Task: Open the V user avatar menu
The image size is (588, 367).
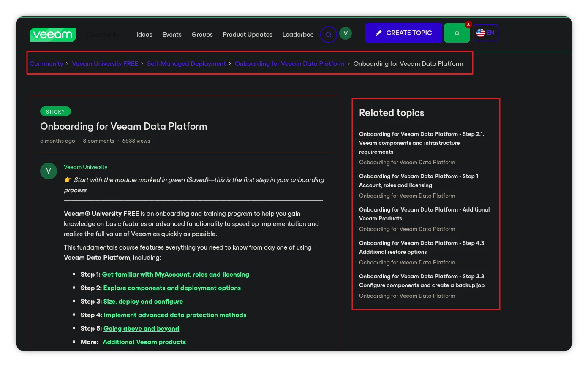Action: [x=346, y=33]
